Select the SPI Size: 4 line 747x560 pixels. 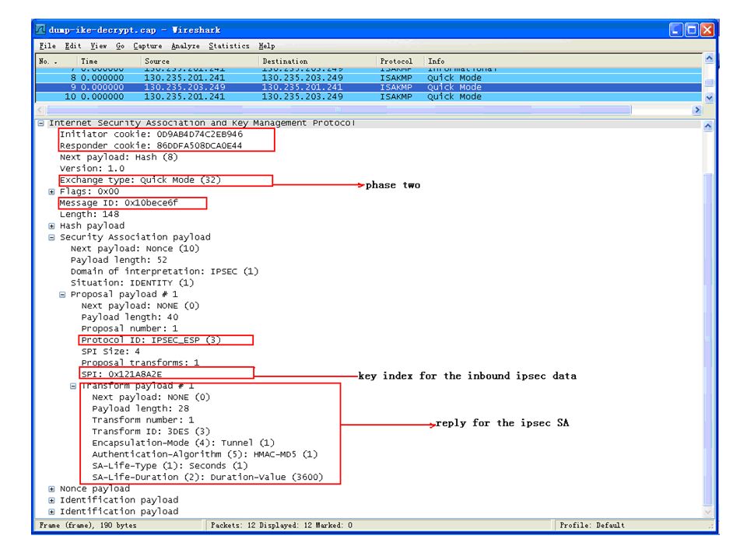click(x=110, y=352)
